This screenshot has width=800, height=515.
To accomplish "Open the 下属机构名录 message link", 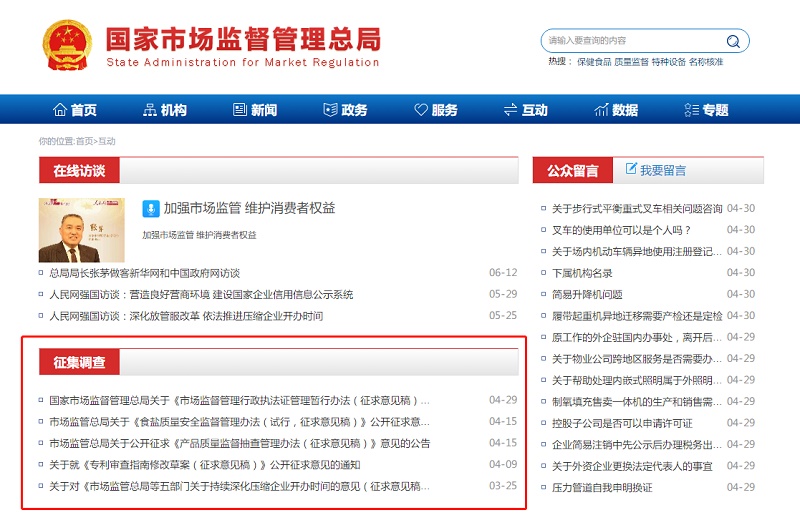I will pyautogui.click(x=582, y=273).
